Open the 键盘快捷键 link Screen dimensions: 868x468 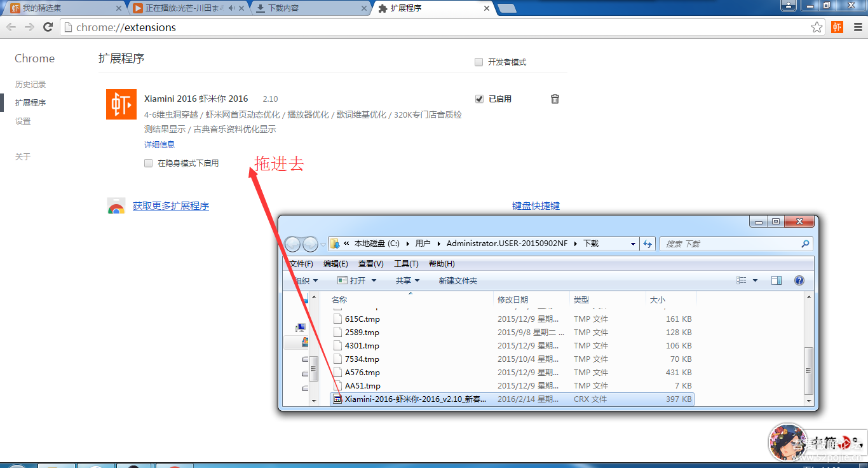point(536,206)
